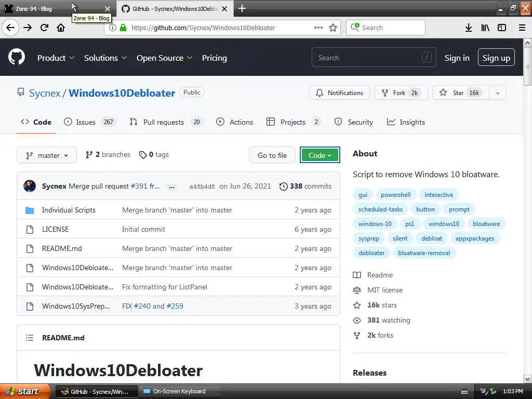Image resolution: width=532 pixels, height=399 pixels.
Task: Open on-screen keyboard tray icon
Action: point(464,392)
